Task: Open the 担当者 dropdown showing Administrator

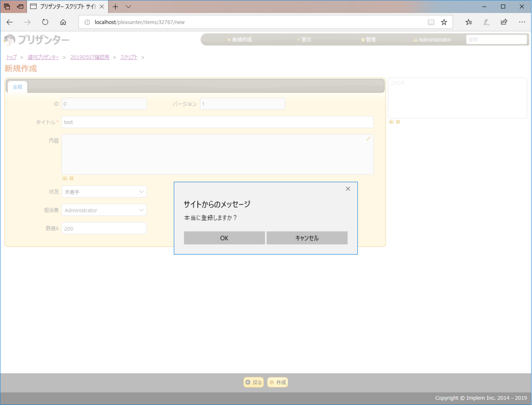Action: tap(104, 210)
